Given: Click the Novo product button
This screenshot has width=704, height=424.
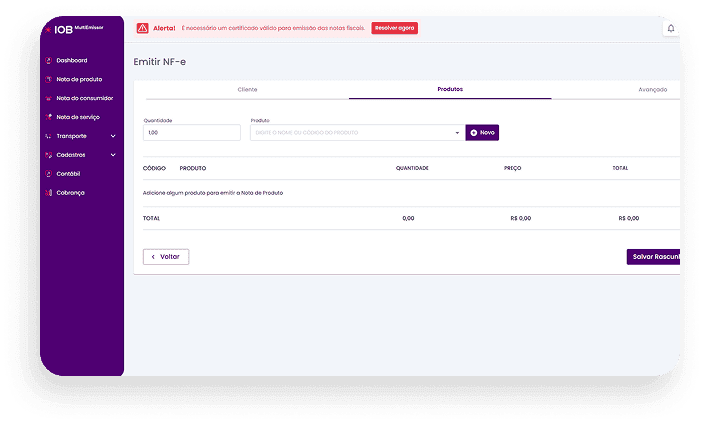Looking at the screenshot, I should tap(482, 132).
